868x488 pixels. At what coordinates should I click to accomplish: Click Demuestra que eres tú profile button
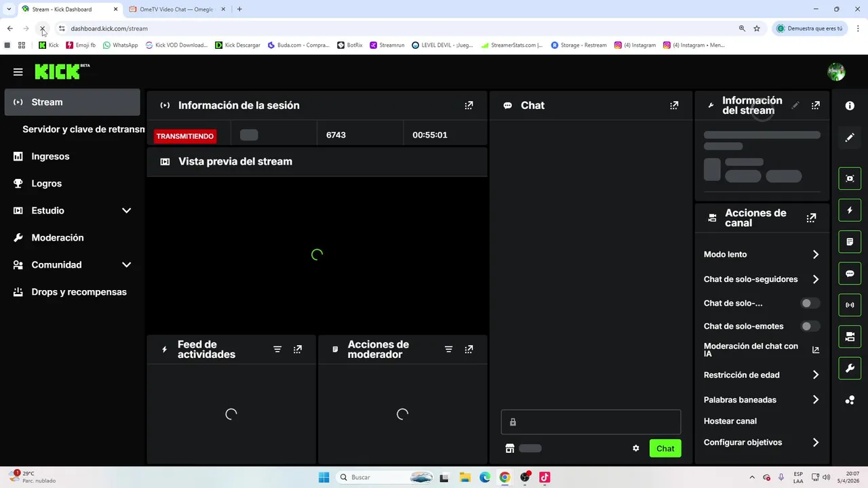[x=810, y=28]
